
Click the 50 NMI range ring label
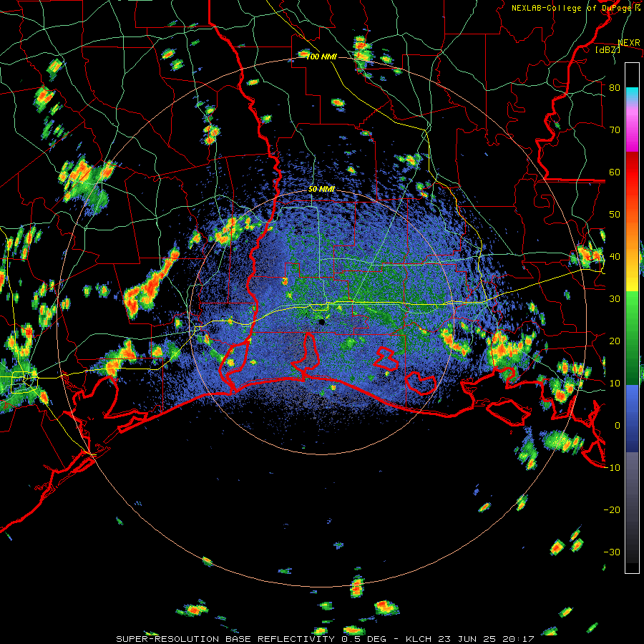(x=321, y=190)
